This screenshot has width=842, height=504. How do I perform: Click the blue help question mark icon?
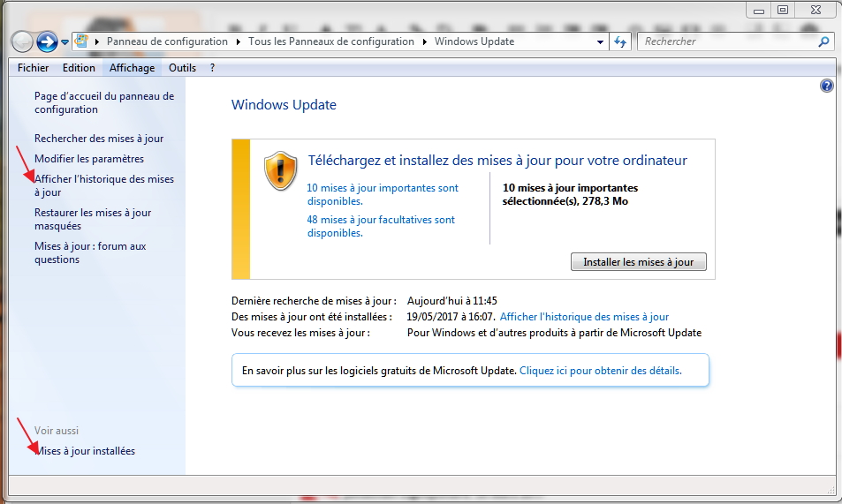pos(826,86)
